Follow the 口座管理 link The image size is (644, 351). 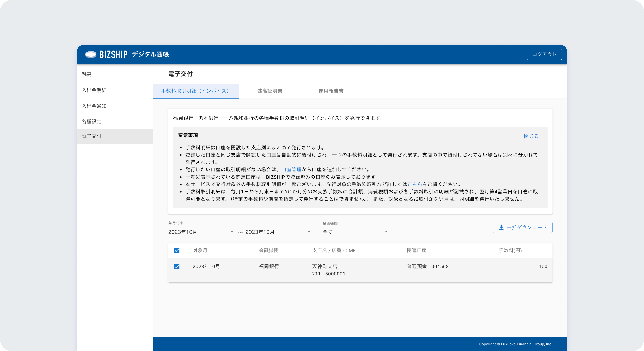click(x=291, y=169)
